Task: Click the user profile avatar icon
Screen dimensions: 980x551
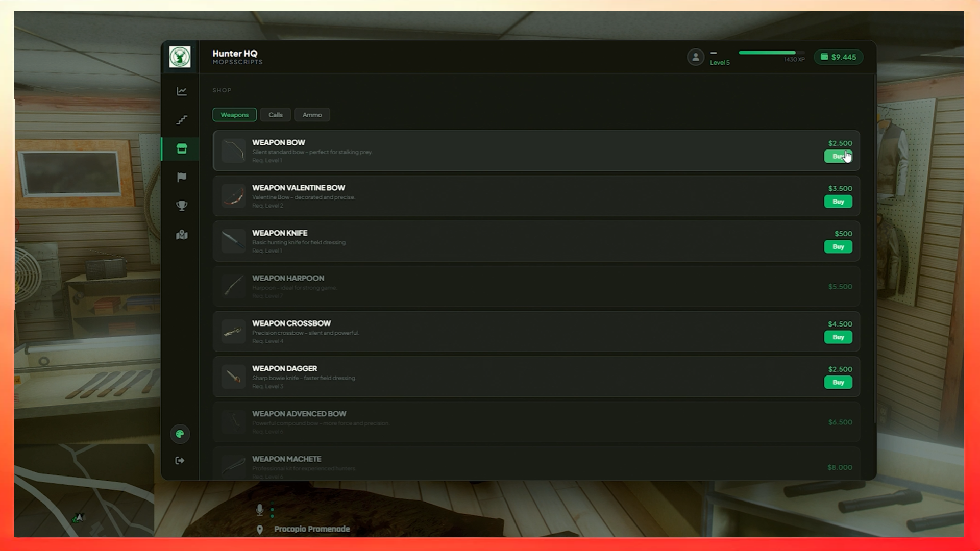Action: 695,57
